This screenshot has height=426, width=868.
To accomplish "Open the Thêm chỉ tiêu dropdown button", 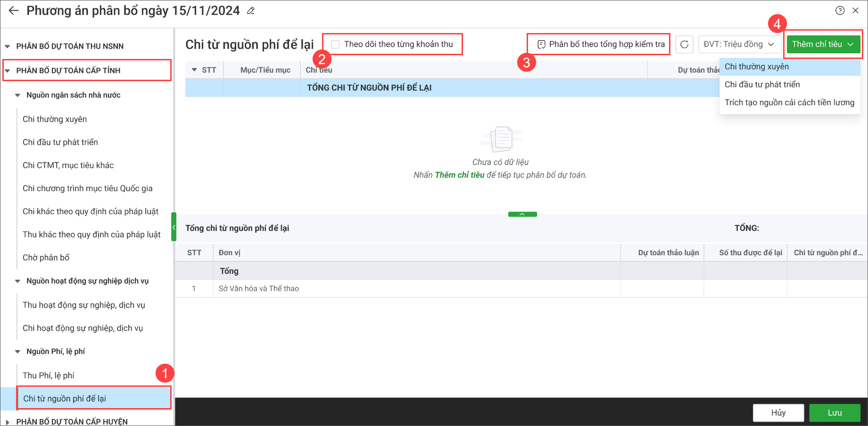I will tap(823, 44).
